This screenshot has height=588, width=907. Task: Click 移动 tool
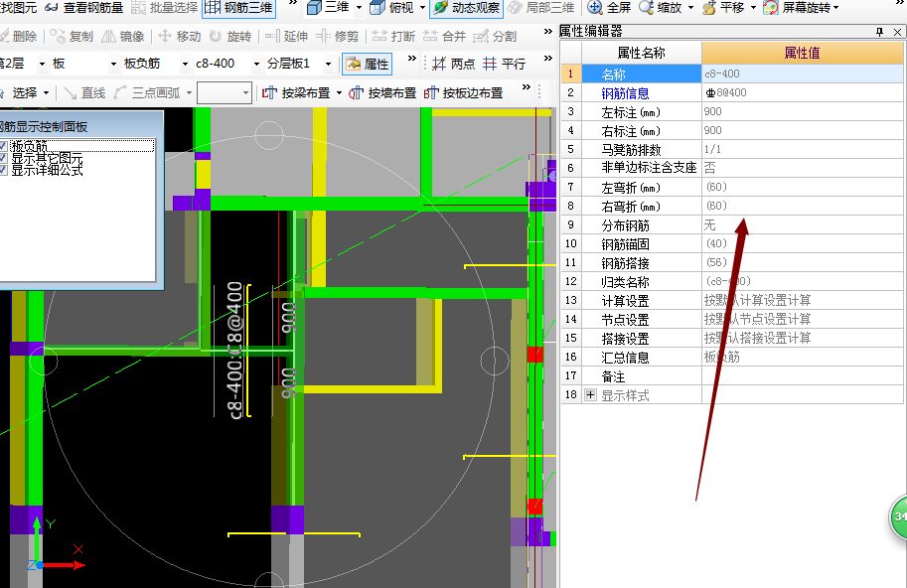[x=180, y=37]
